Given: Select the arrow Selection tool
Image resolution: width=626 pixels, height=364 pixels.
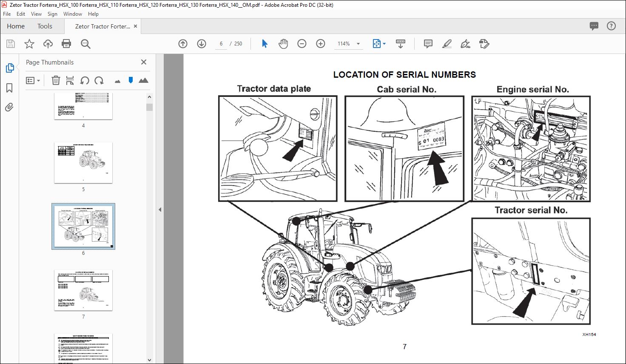Looking at the screenshot, I should (265, 44).
